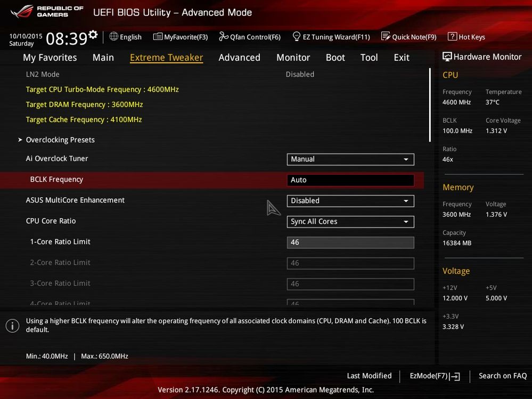Click the Ratio 46x reading
This screenshot has height=399, width=532.
pyautogui.click(x=448, y=159)
